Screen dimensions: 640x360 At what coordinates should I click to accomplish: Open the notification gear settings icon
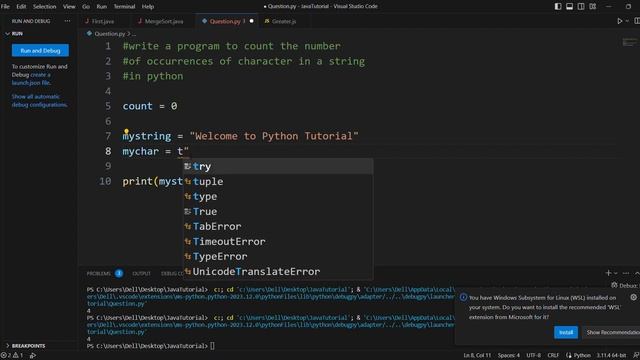click(633, 298)
